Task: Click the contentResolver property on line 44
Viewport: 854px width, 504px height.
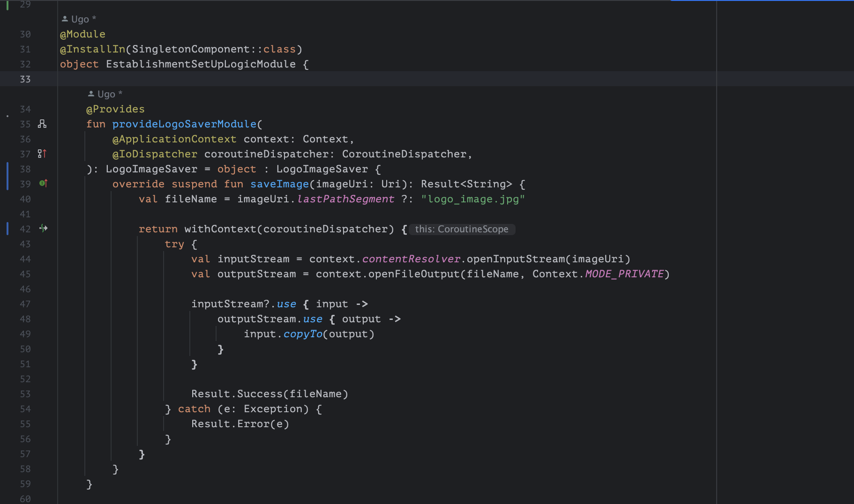Action: [411, 259]
